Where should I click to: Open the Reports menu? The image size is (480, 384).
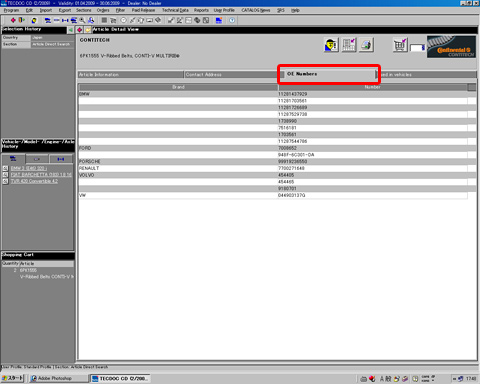tap(201, 10)
